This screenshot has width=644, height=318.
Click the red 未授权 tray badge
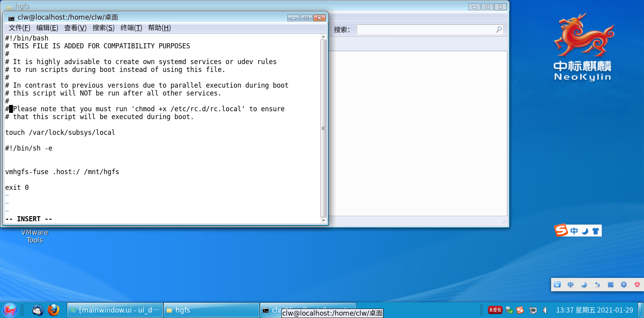[x=495, y=310]
